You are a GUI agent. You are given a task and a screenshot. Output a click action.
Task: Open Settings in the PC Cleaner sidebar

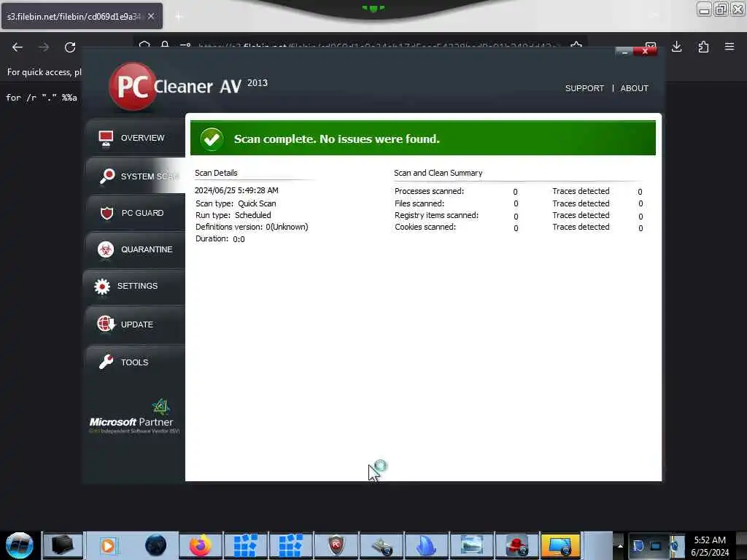pos(135,286)
